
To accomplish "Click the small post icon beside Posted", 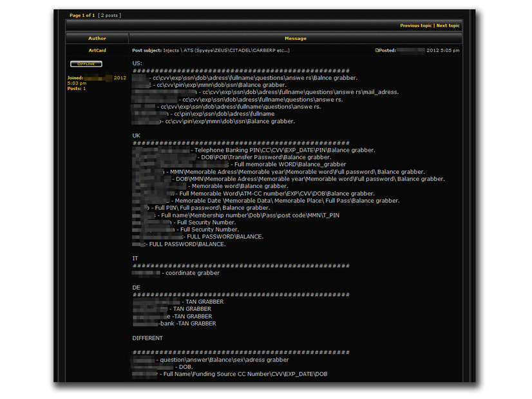I will click(x=377, y=50).
